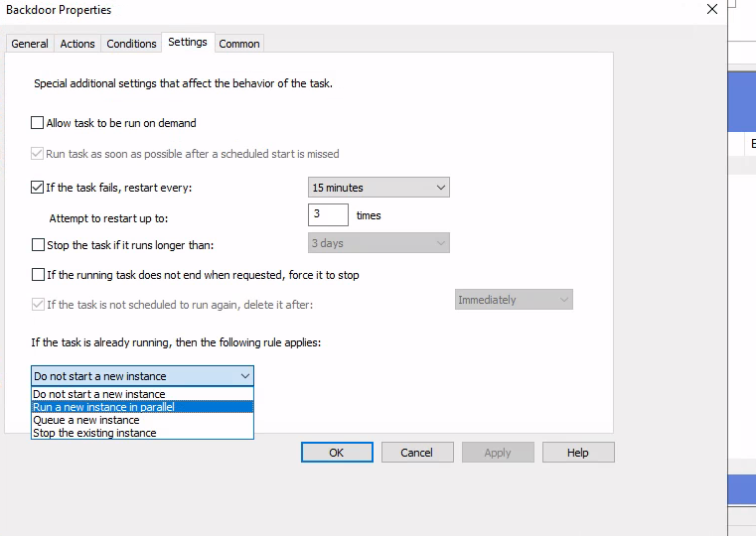The width and height of the screenshot is (756, 536).
Task: Check force running task to stop option
Action: [x=38, y=275]
